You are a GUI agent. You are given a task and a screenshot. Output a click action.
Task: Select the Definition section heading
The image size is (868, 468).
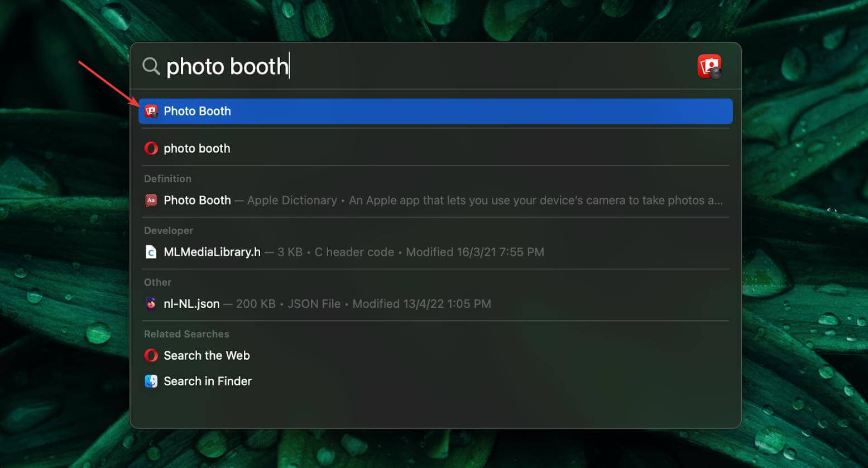coord(167,178)
